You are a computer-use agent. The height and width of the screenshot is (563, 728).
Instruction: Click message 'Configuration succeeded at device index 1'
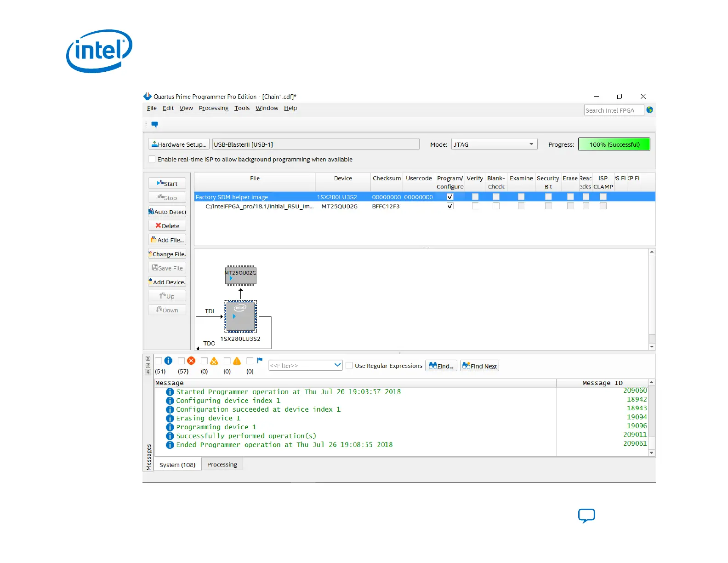(258, 409)
